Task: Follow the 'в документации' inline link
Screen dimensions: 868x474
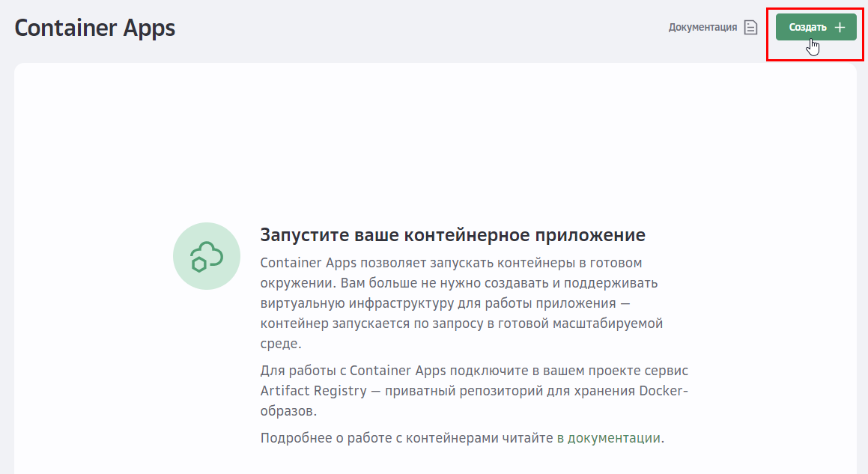Action: click(609, 438)
